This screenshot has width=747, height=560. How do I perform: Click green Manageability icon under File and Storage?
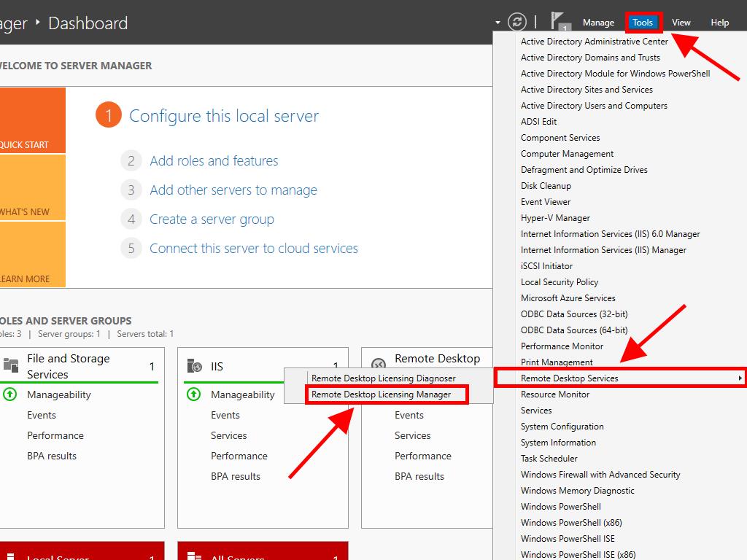pos(9,394)
